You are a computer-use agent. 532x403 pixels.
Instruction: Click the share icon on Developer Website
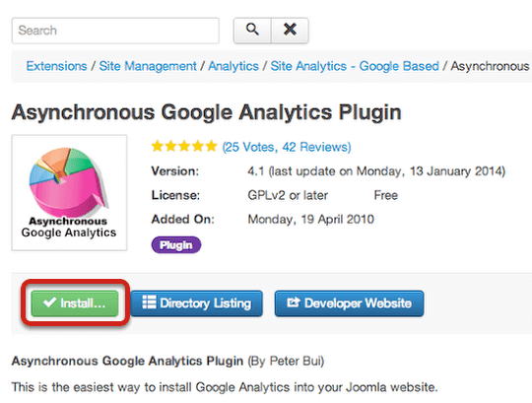[x=294, y=302]
